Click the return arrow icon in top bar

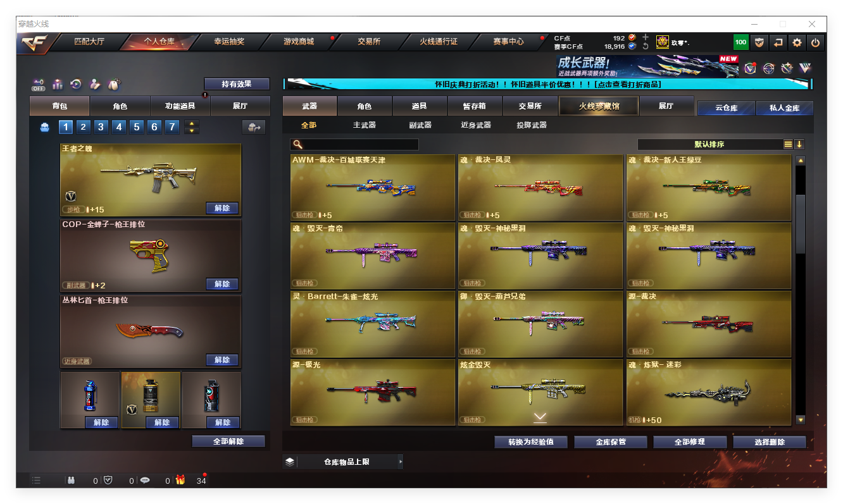tap(778, 42)
